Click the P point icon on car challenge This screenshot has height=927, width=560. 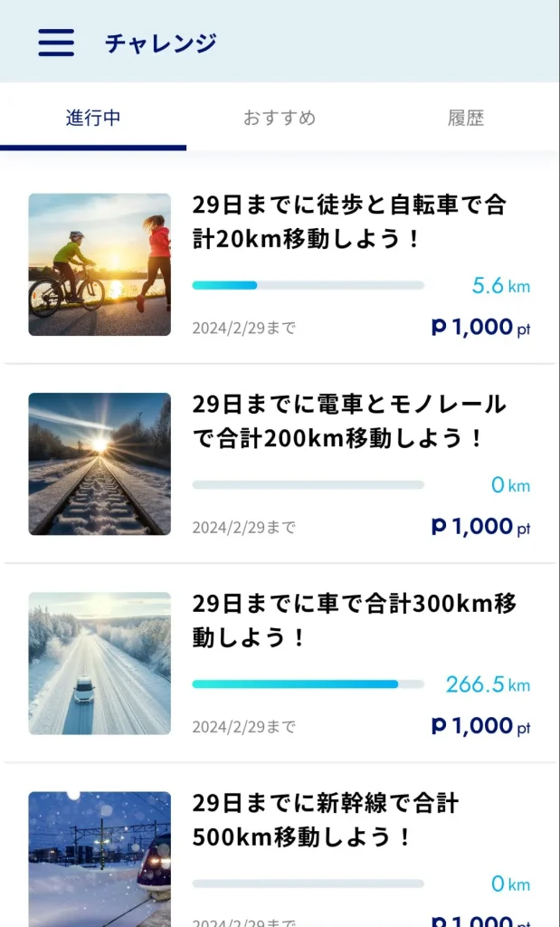pos(440,725)
